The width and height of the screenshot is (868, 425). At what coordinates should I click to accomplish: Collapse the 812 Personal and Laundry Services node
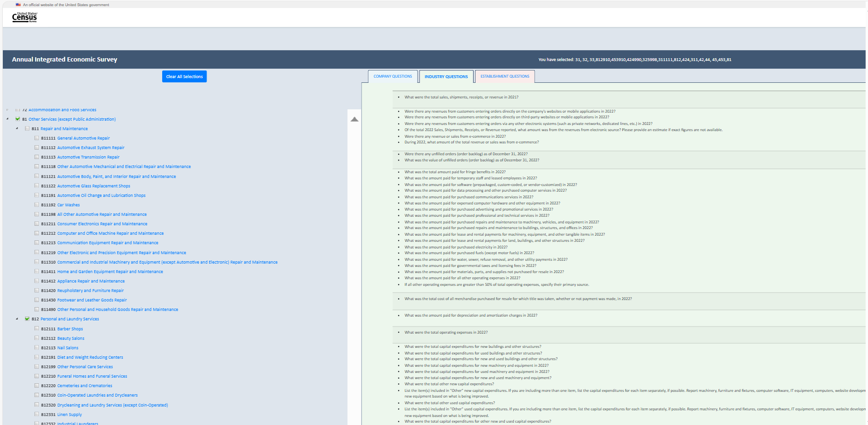click(x=17, y=319)
